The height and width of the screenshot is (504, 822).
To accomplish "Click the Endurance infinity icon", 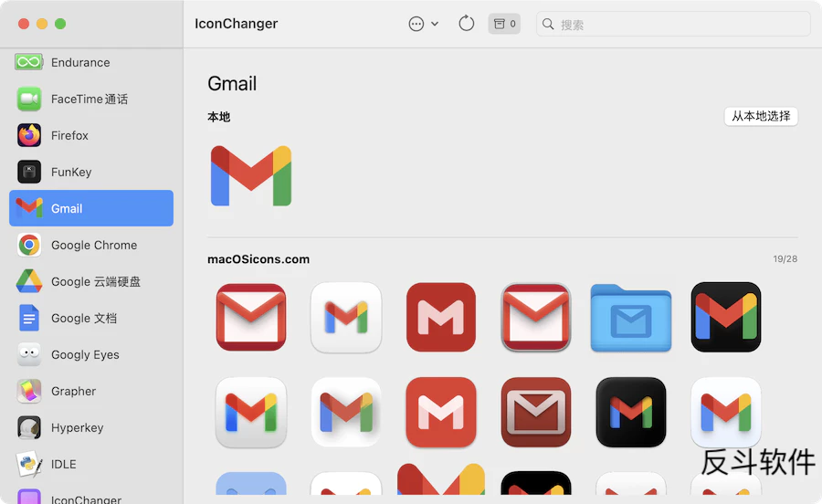I will [x=29, y=62].
